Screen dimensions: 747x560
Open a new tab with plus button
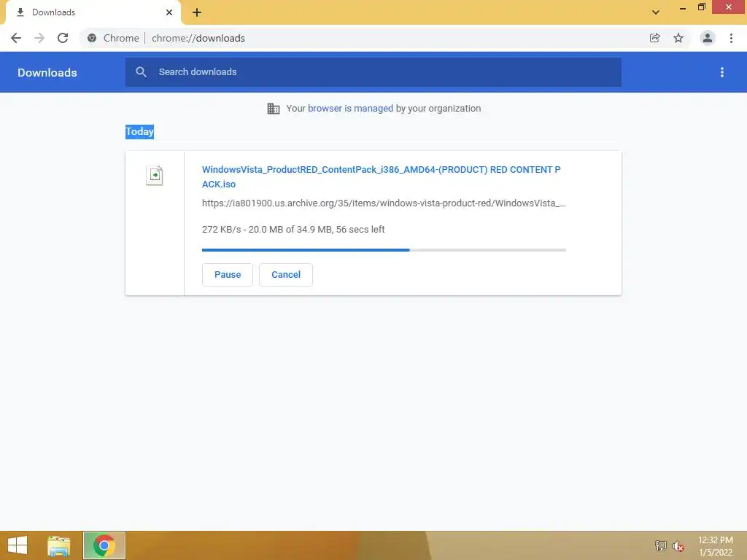point(197,12)
